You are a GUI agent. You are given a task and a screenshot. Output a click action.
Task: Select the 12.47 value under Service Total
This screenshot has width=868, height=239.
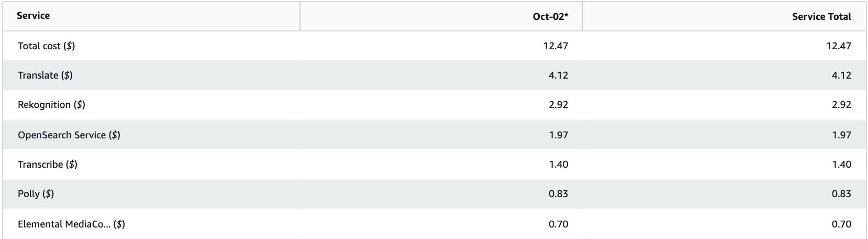click(x=839, y=46)
